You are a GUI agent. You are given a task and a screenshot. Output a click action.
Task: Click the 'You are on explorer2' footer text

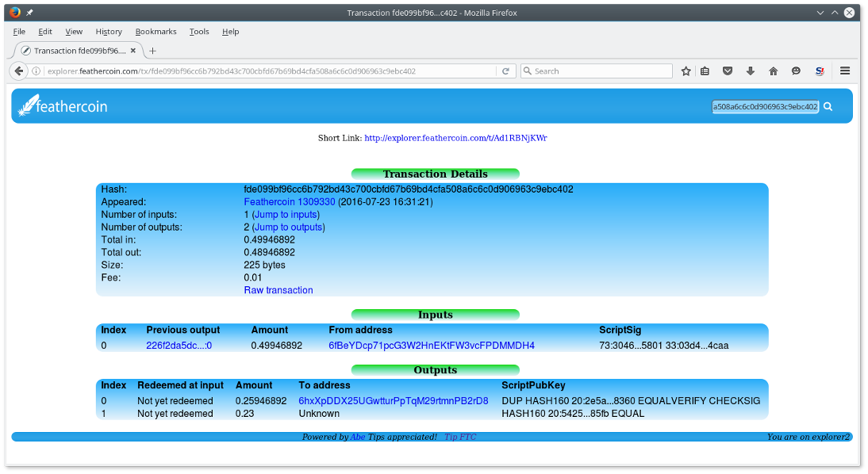tap(808, 437)
